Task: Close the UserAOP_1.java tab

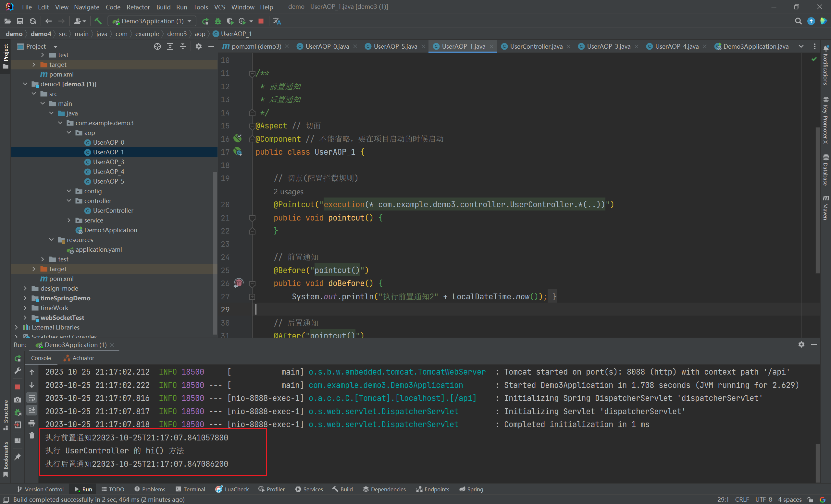Action: (491, 46)
